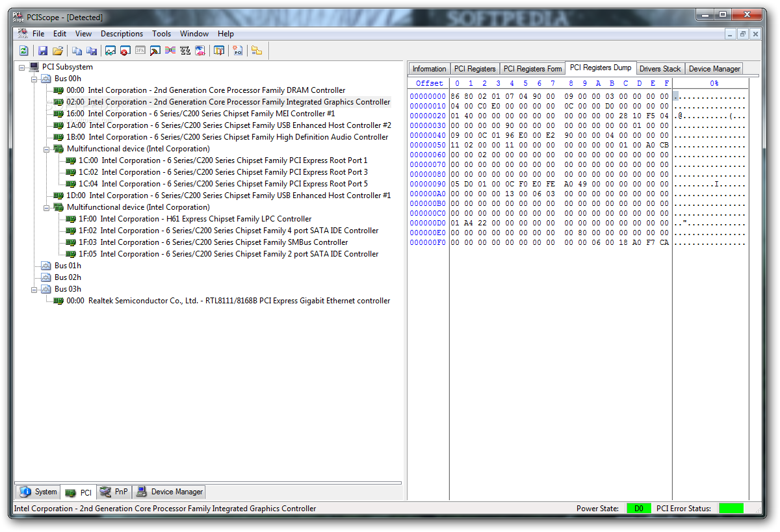Select the 1F:03 SMBus Controller device
The width and height of the screenshot is (780, 532).
(x=213, y=242)
